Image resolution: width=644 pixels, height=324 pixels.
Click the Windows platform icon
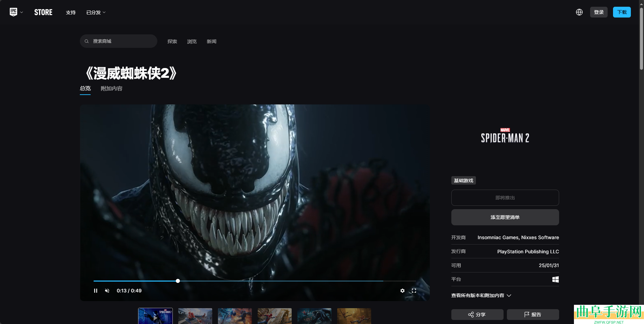click(x=555, y=279)
